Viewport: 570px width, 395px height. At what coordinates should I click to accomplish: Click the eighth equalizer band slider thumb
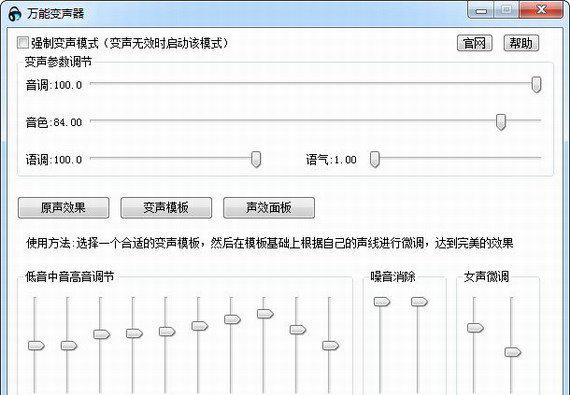click(x=265, y=313)
